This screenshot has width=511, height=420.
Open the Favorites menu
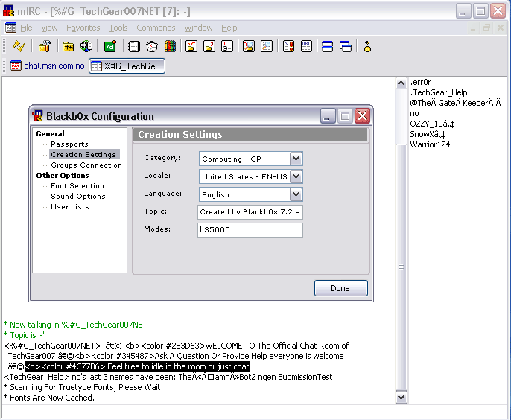83,28
